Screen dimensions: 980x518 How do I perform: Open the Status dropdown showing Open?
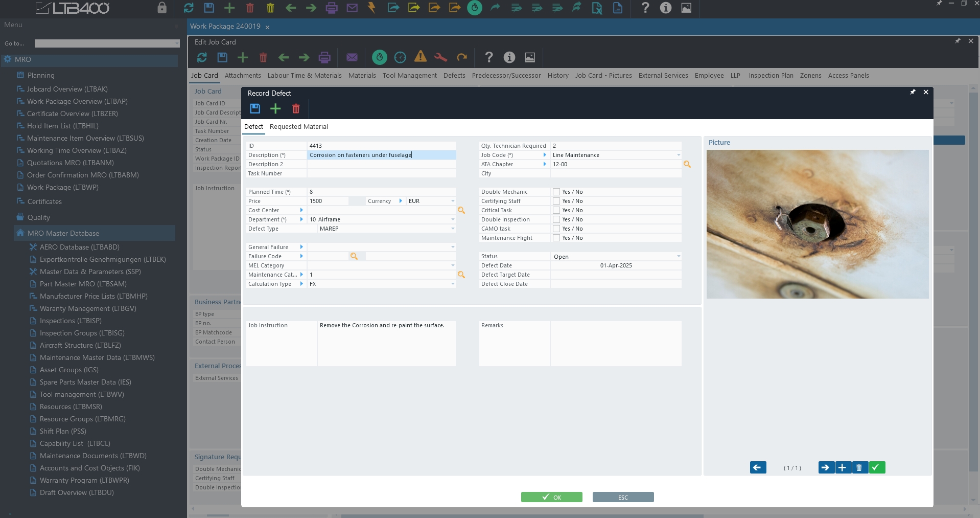(678, 256)
